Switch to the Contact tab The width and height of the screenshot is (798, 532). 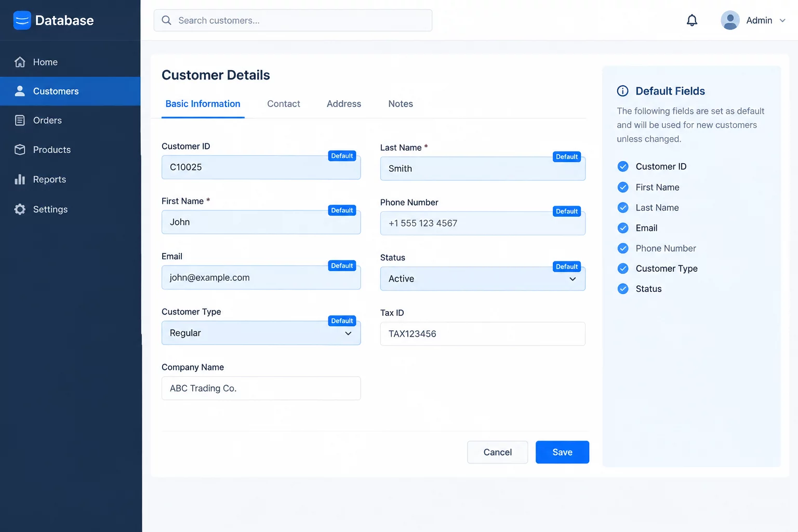pyautogui.click(x=284, y=104)
